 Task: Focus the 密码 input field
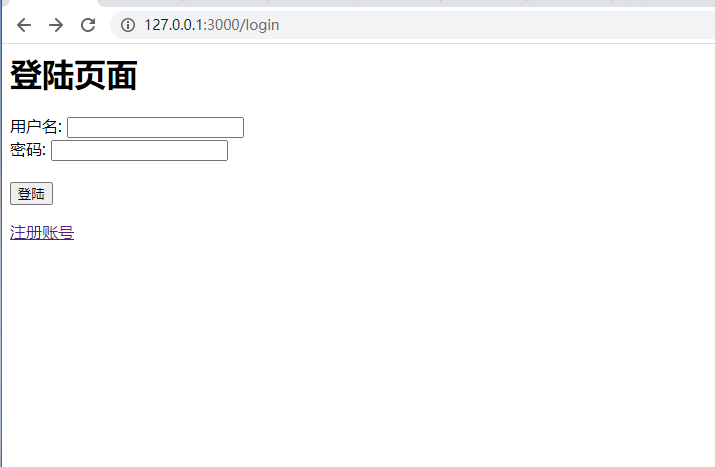(x=140, y=150)
